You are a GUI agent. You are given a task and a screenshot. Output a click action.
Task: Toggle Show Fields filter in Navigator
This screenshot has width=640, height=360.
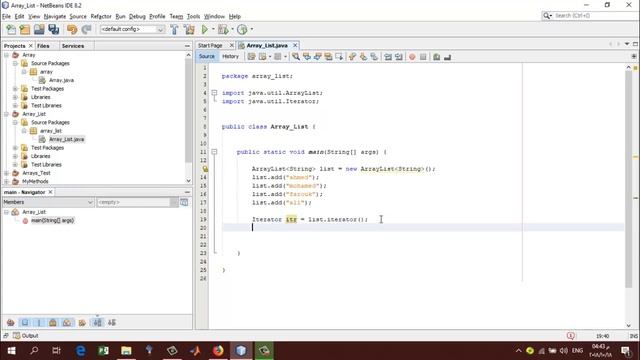coord(25,322)
